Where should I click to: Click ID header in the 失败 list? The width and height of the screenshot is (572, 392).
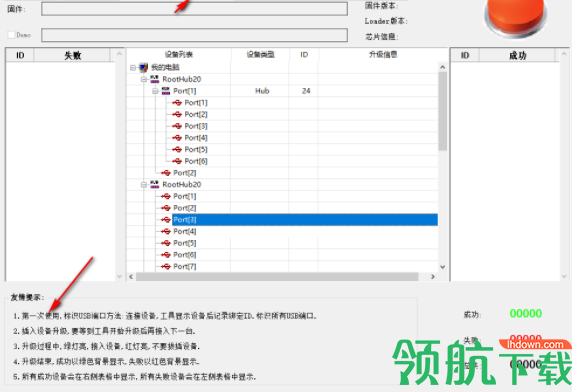click(20, 55)
